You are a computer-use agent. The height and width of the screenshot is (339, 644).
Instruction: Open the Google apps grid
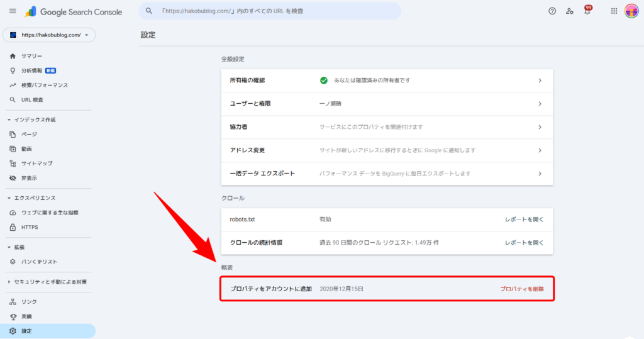pyautogui.click(x=614, y=11)
